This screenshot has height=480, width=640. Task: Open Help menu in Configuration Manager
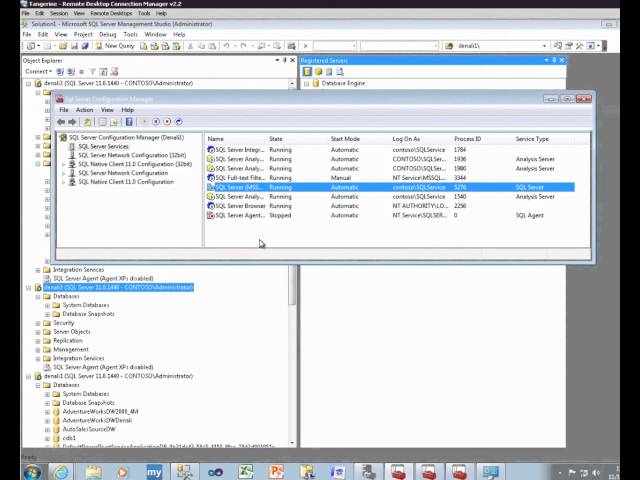[x=128, y=110]
